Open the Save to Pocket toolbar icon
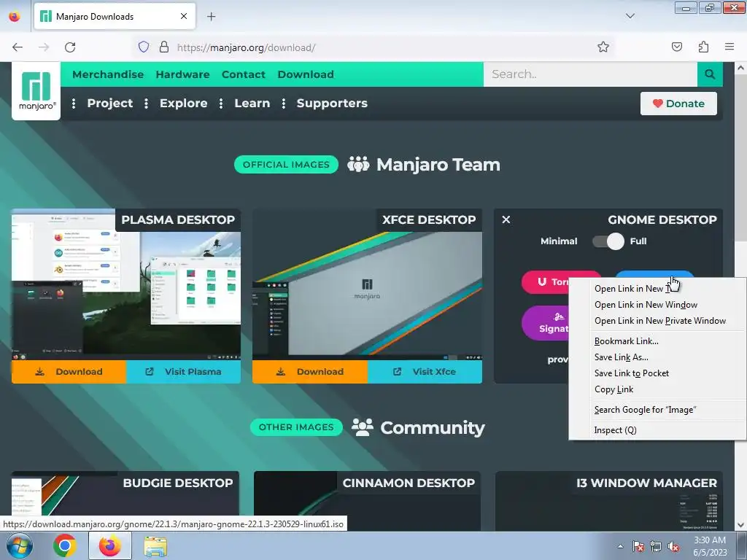747x560 pixels. [676, 47]
